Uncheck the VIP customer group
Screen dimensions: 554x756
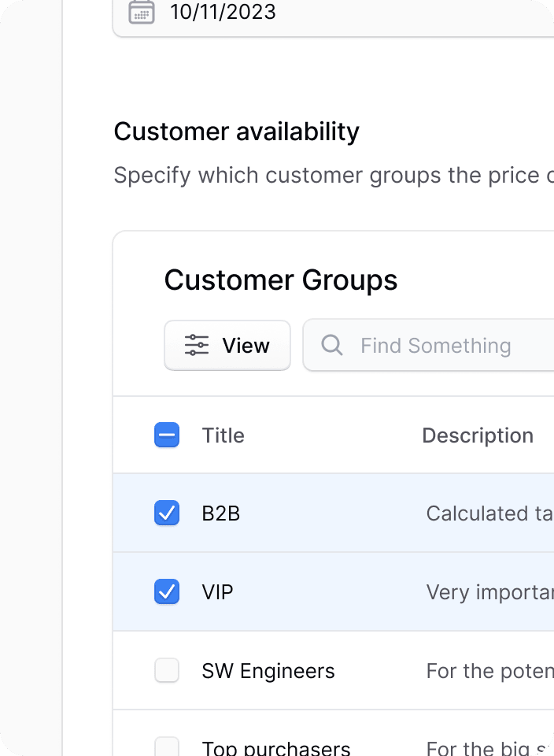pyautogui.click(x=166, y=591)
